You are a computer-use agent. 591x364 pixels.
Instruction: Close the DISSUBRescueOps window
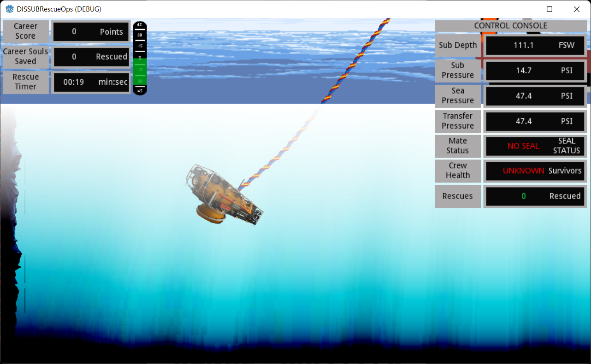point(577,9)
